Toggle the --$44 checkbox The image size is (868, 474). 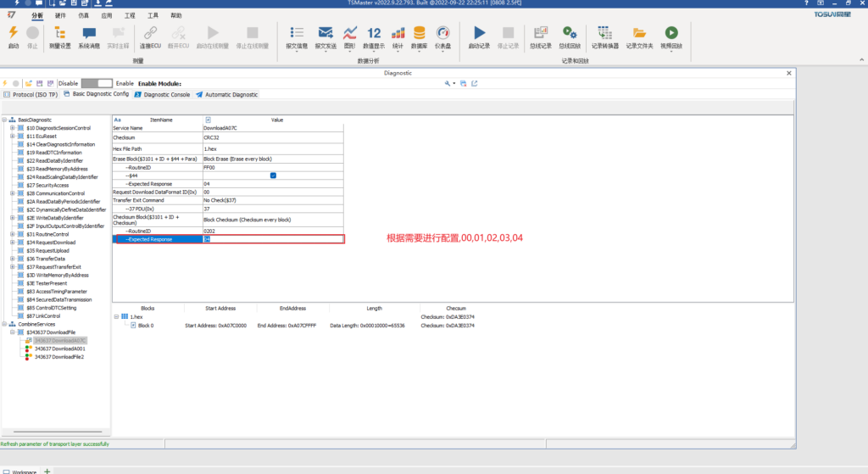coord(273,175)
